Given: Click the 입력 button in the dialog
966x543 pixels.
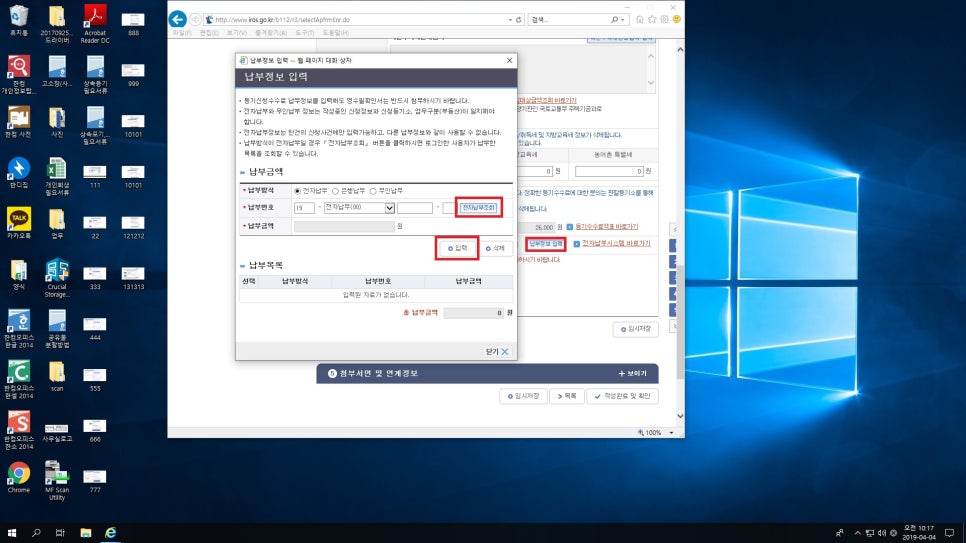Looking at the screenshot, I should pyautogui.click(x=457, y=248).
